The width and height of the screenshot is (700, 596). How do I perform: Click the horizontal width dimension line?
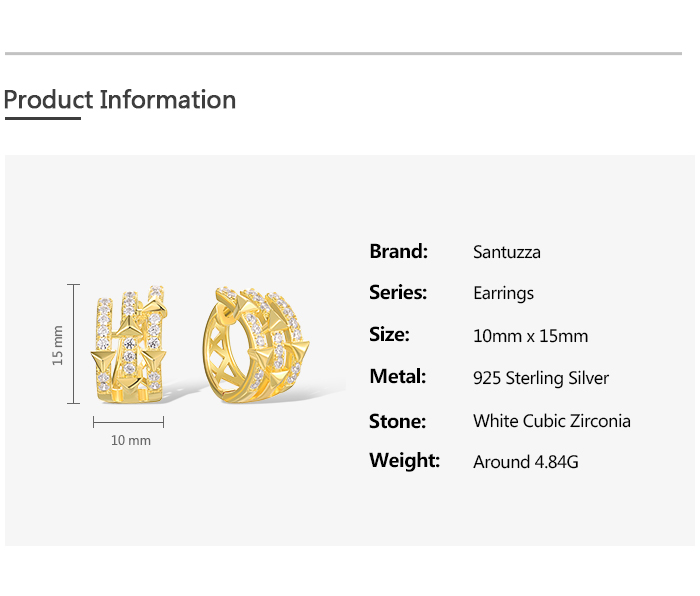tap(129, 422)
